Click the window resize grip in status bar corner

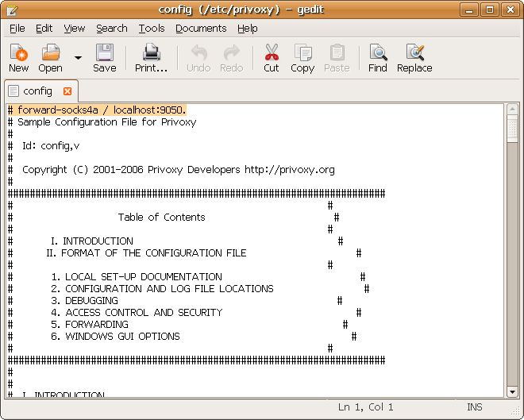516,411
